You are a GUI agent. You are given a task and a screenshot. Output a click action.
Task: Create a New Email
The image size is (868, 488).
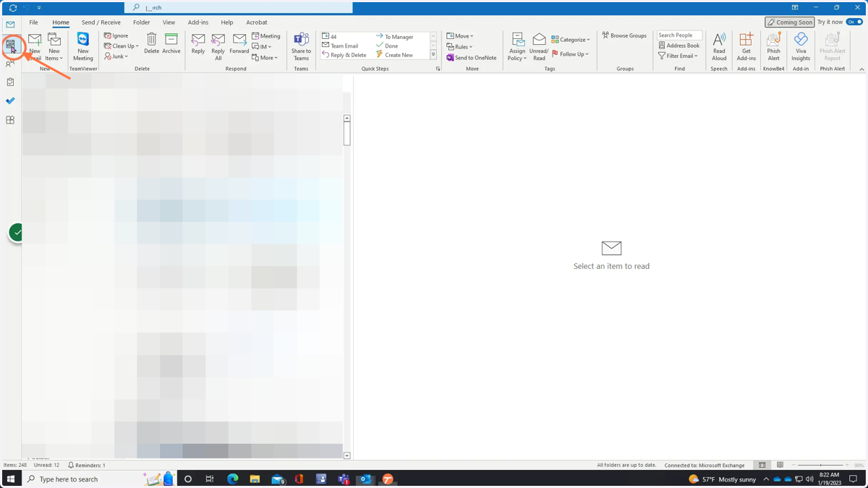pyautogui.click(x=35, y=47)
